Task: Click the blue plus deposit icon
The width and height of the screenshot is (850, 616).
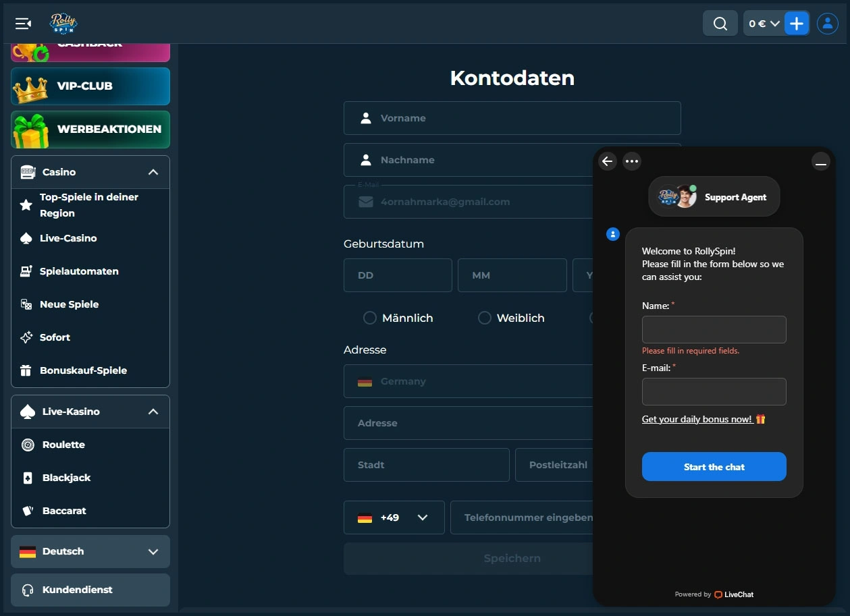Action: point(797,23)
